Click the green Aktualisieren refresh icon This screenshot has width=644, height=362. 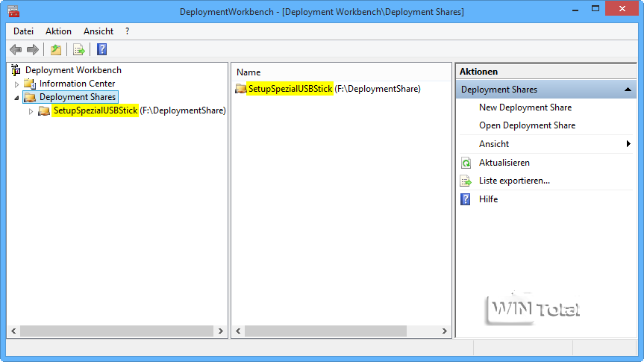click(x=466, y=163)
